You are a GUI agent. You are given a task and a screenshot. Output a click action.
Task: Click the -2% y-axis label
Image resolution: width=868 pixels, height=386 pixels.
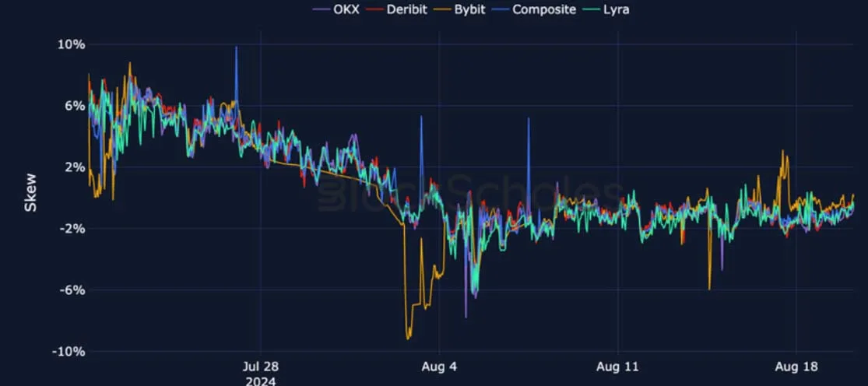tap(73, 228)
